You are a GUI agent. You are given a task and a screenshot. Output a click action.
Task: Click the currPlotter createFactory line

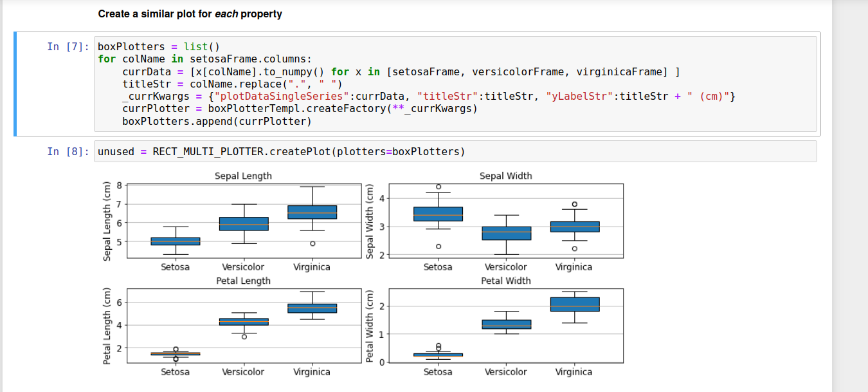(x=300, y=109)
